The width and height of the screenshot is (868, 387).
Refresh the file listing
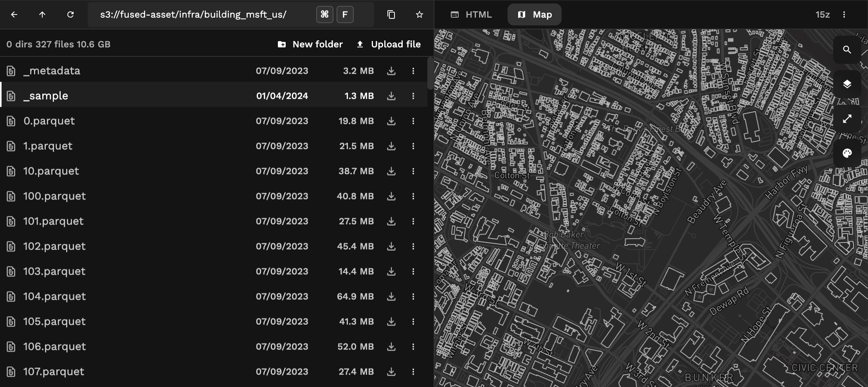[x=70, y=14]
